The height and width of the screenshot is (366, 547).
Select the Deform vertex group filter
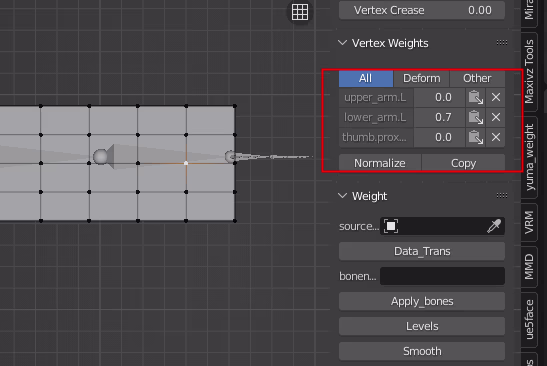421,78
